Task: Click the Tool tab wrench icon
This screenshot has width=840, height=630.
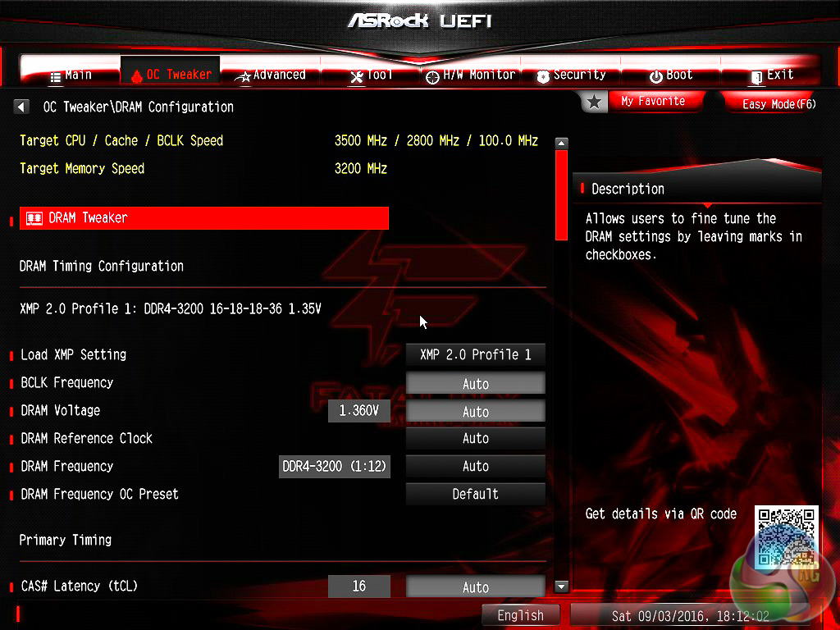Action: pyautogui.click(x=357, y=76)
